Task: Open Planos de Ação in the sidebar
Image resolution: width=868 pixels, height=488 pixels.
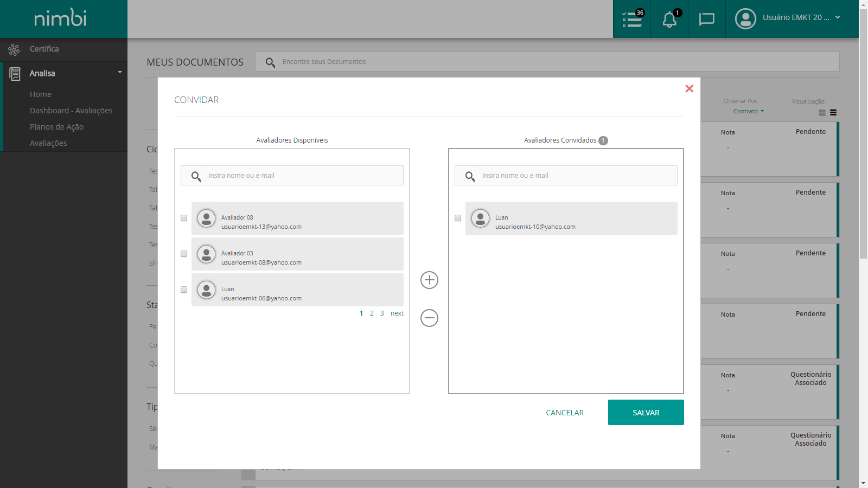Action: (56, 127)
